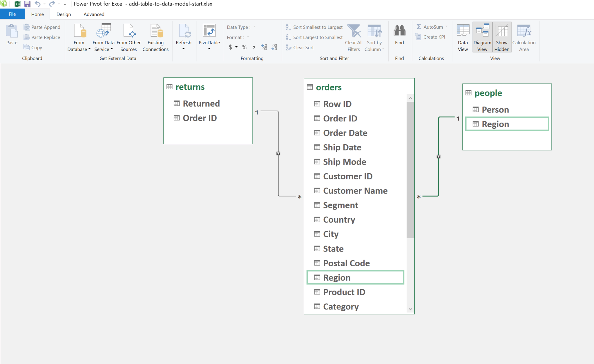594x364 pixels.
Task: Open the Advanced ribbon tab
Action: click(94, 14)
